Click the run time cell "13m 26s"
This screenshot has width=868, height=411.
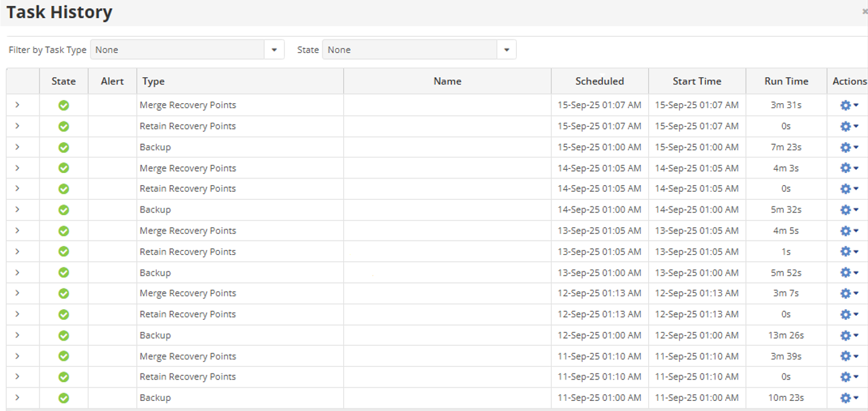(x=786, y=335)
